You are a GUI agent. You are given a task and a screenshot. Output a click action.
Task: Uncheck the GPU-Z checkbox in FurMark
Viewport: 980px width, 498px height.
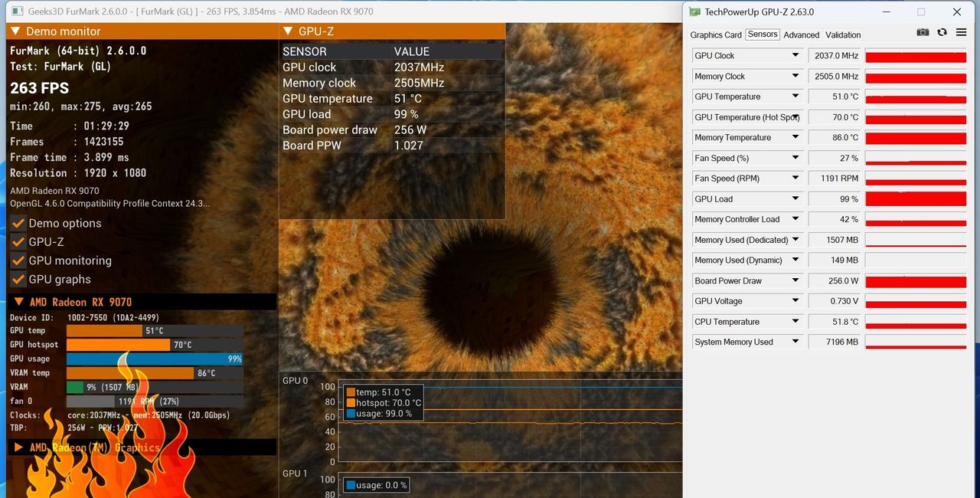(19, 242)
